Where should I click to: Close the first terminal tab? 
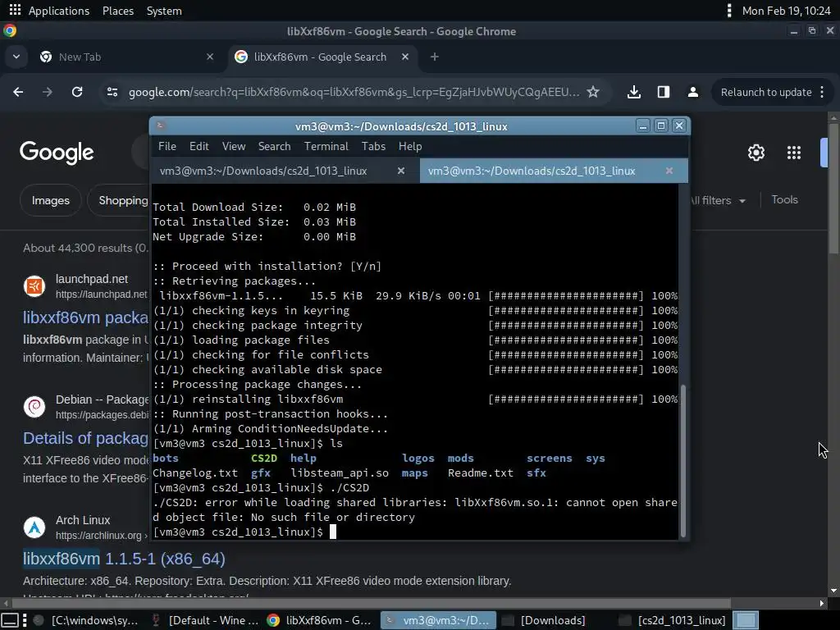400,171
